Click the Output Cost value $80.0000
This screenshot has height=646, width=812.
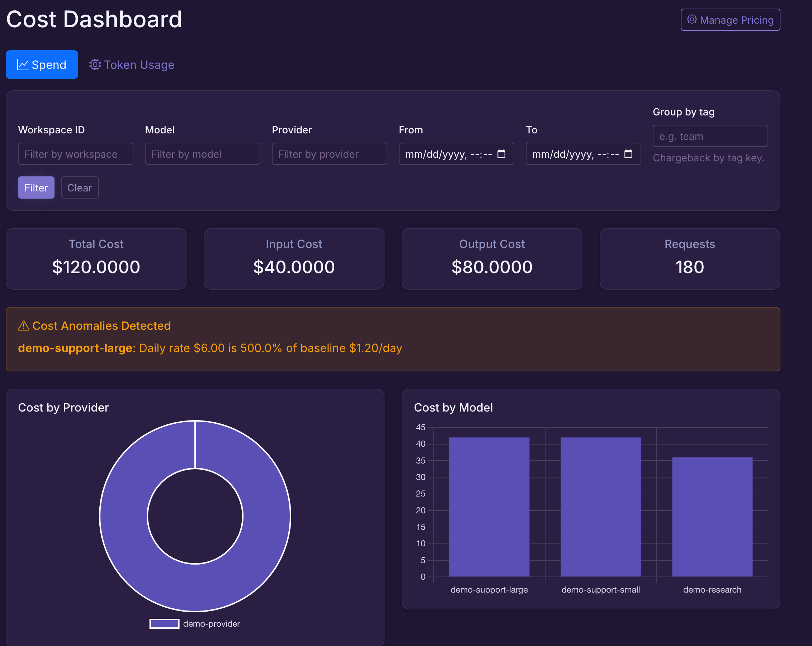coord(492,267)
